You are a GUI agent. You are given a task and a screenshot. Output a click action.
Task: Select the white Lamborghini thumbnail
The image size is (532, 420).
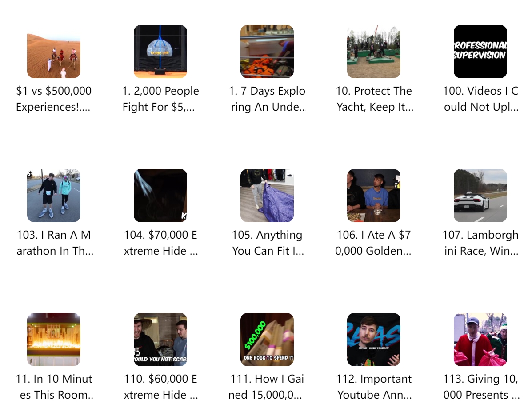pos(480,196)
